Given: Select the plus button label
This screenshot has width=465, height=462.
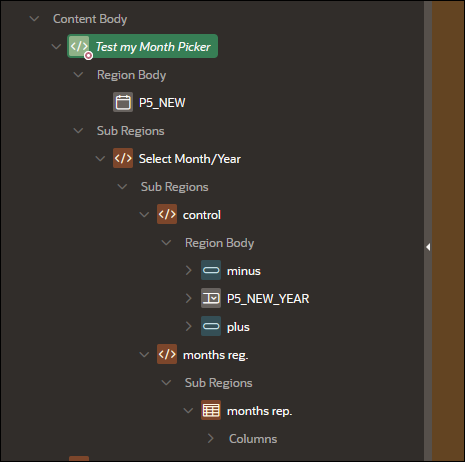Looking at the screenshot, I should tap(238, 327).
